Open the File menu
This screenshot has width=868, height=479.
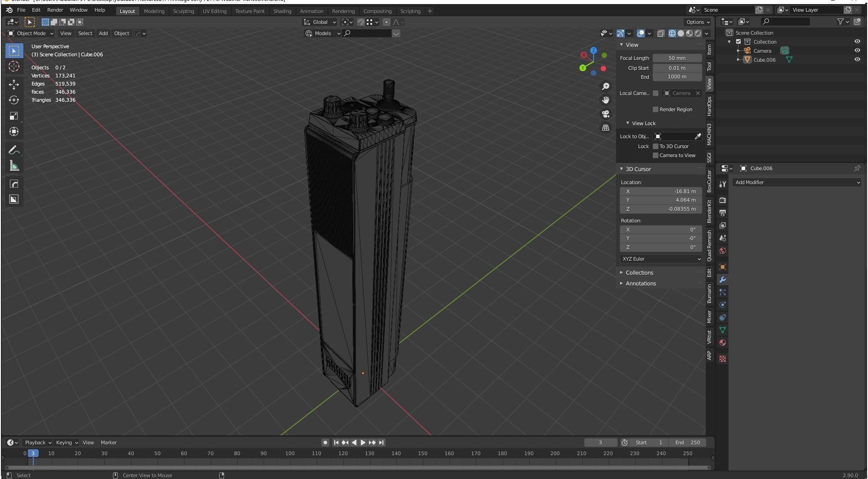point(21,10)
